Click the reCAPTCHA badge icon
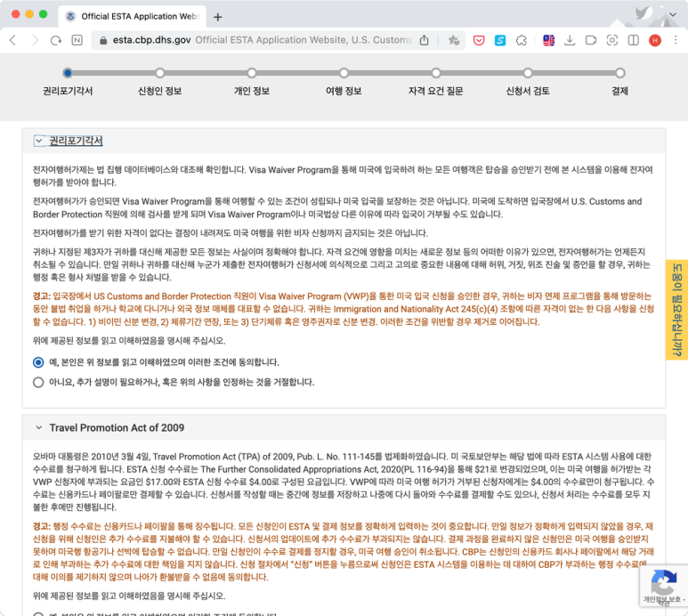The height and width of the screenshot is (616, 688). click(663, 582)
